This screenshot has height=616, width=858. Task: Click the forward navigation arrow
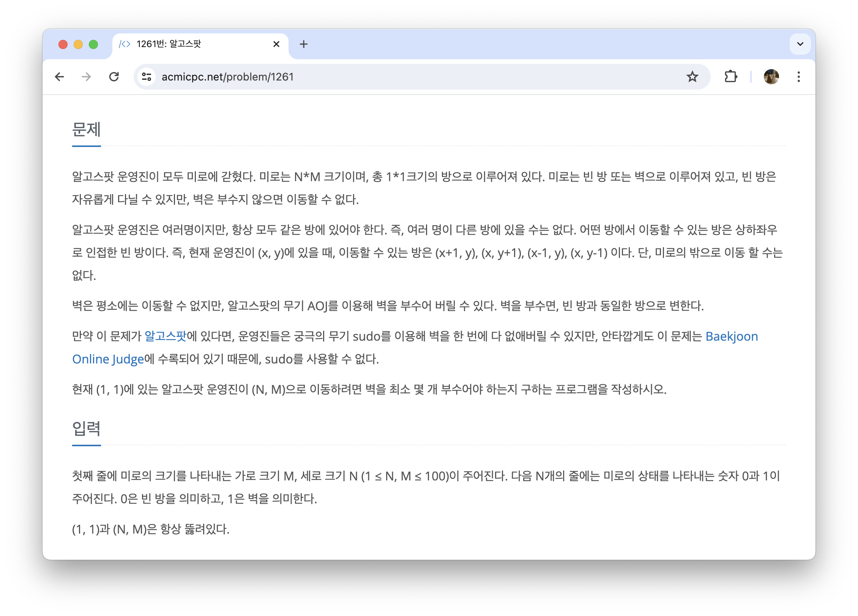87,77
